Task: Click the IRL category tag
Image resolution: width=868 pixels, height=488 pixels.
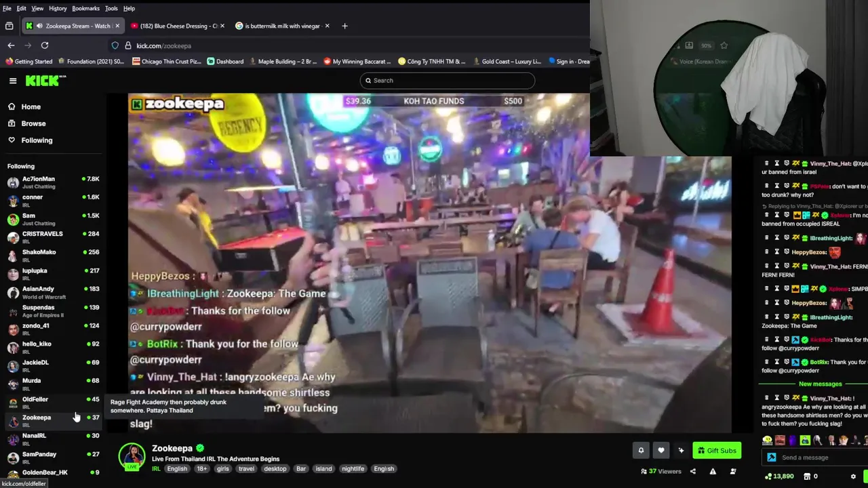Action: (x=156, y=469)
